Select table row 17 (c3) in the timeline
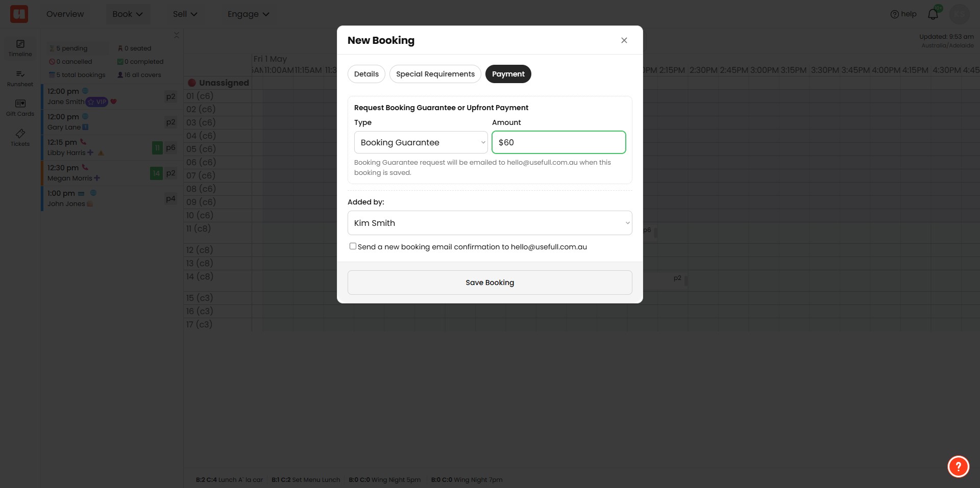Screen dimensions: 980x488 coord(217,324)
